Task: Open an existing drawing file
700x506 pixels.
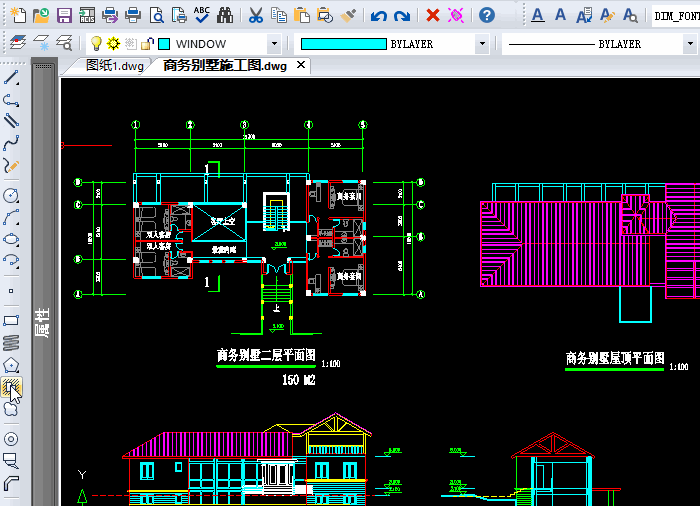Action: click(41, 15)
